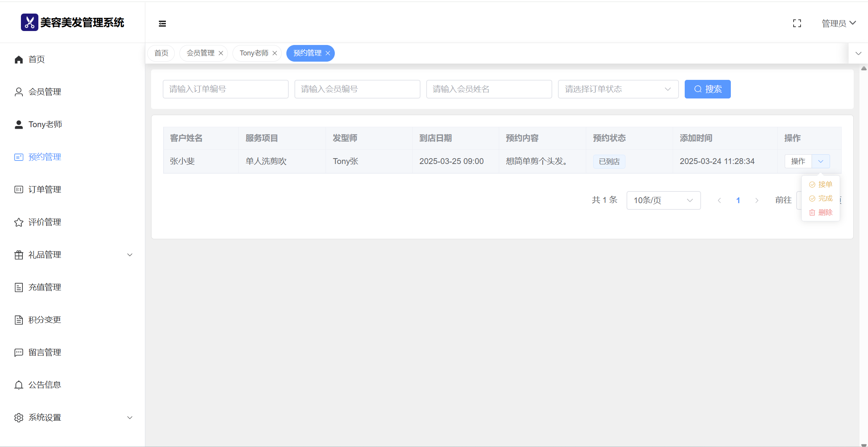The height and width of the screenshot is (447, 868).
Task: Open the tabs overflow chevron at right
Action: [858, 54]
